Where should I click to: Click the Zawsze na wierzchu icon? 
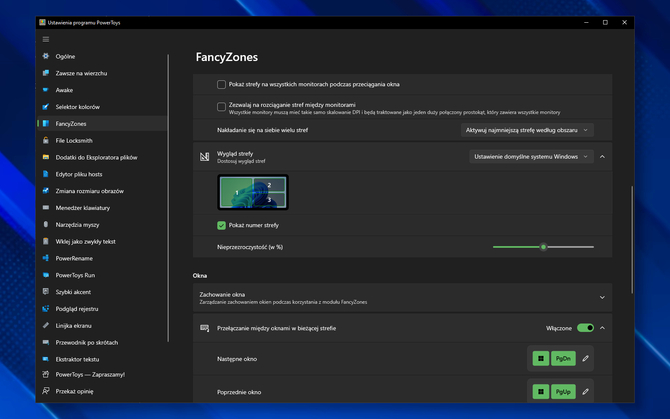46,73
